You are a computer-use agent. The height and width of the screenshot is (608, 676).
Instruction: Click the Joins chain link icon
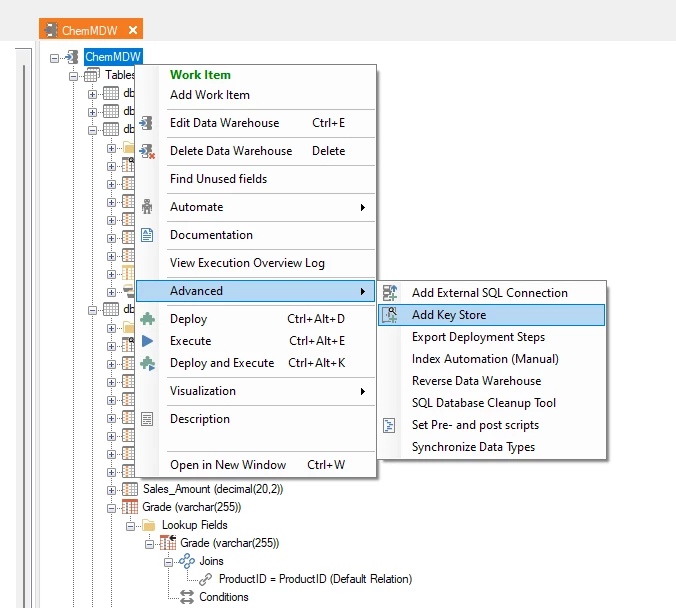pos(187,561)
